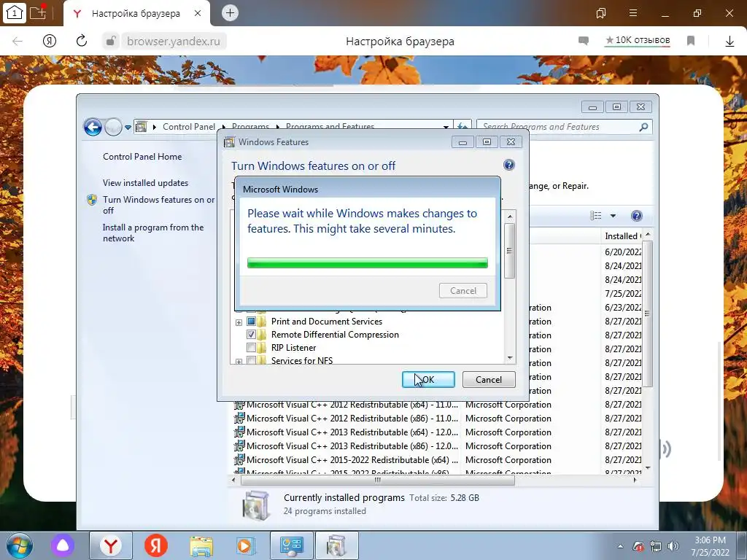Viewport: 747px width, 560px height.
Task: Expand Print and Document Services node
Action: tap(239, 322)
